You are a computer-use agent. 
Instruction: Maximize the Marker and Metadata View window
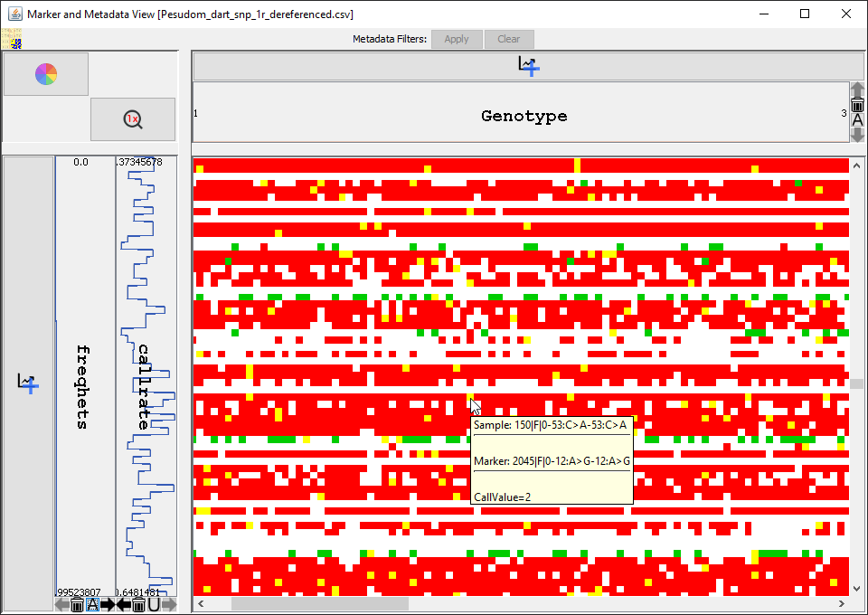pyautogui.click(x=805, y=14)
